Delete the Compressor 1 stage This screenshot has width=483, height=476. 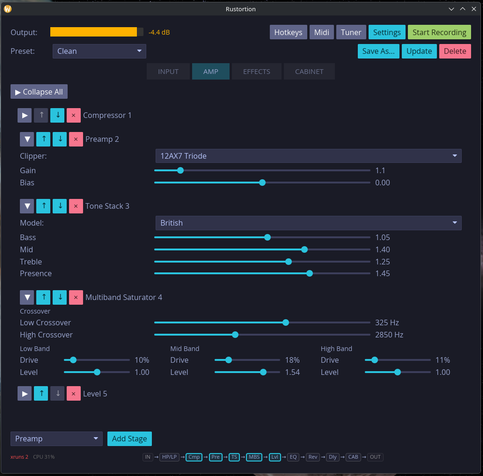(x=74, y=115)
